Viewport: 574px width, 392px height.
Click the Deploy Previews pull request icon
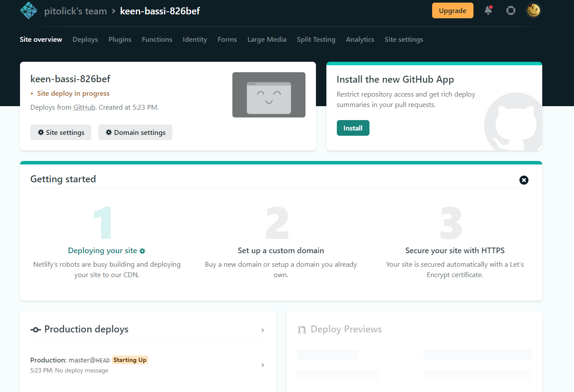pos(302,330)
